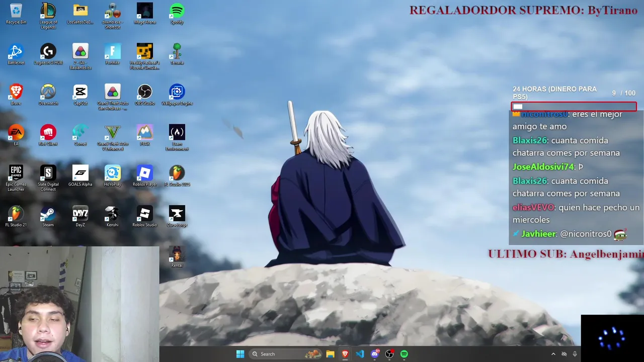Click the 24 HORAS goal progress bar
The height and width of the screenshot is (362, 644).
coord(574,106)
